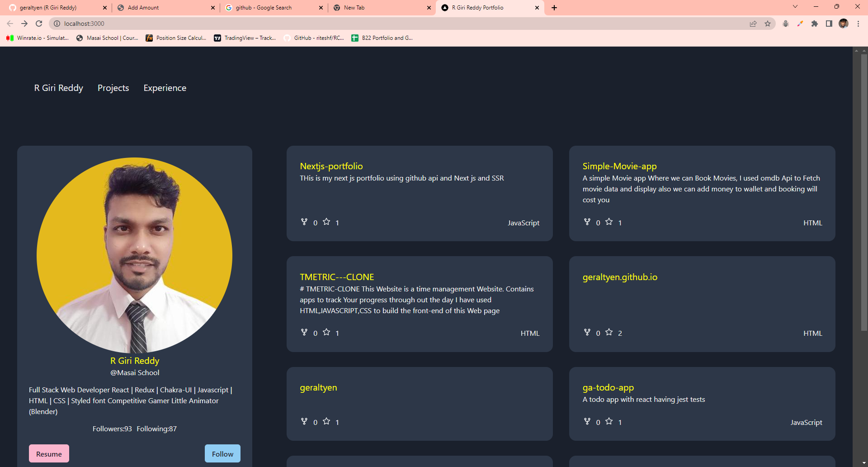Screen dimensions: 868x467
Task: Reload the current page
Action: click(x=38, y=24)
